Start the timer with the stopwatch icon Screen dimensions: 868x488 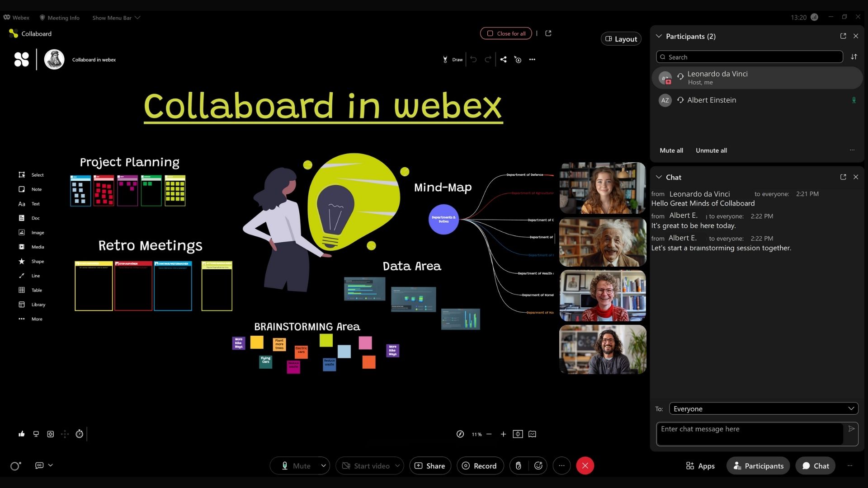point(79,434)
